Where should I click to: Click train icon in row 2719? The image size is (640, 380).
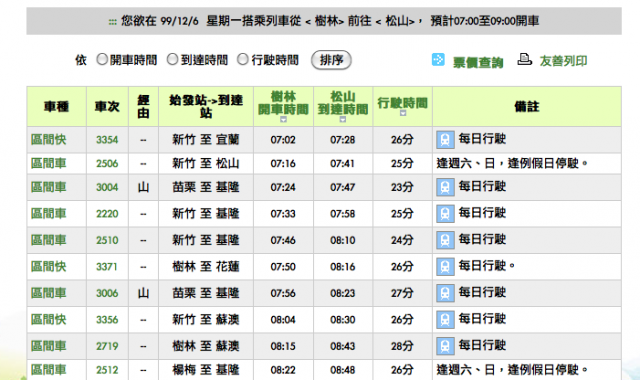[445, 346]
